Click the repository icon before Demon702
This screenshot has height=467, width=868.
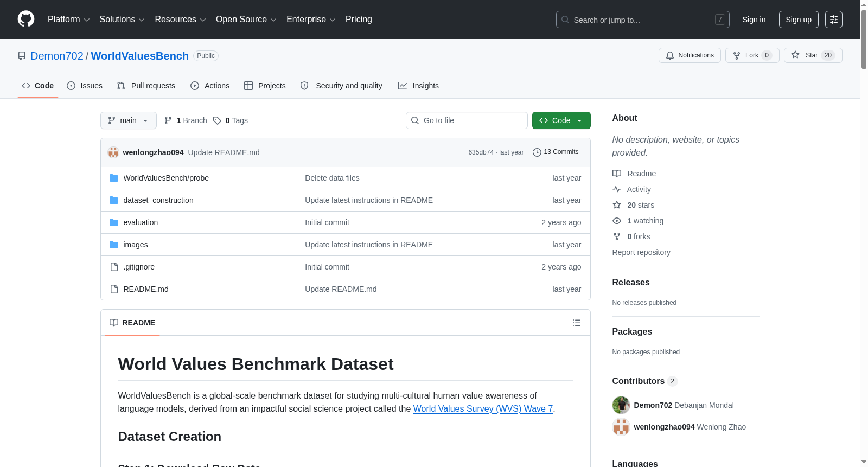point(22,56)
